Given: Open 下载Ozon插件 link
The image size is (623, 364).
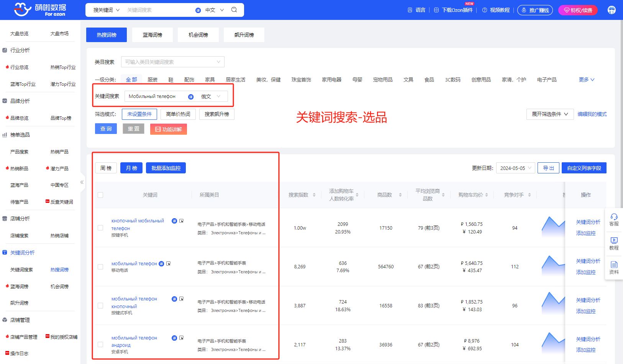Looking at the screenshot, I should click(454, 10).
